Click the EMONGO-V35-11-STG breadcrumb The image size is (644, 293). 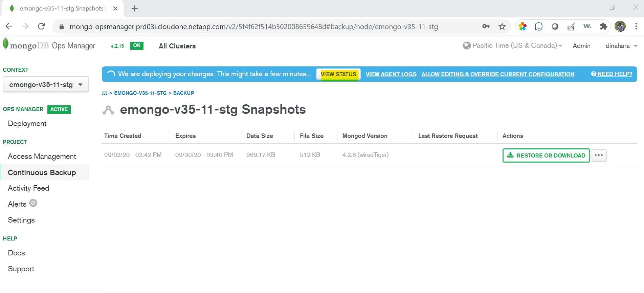[140, 93]
